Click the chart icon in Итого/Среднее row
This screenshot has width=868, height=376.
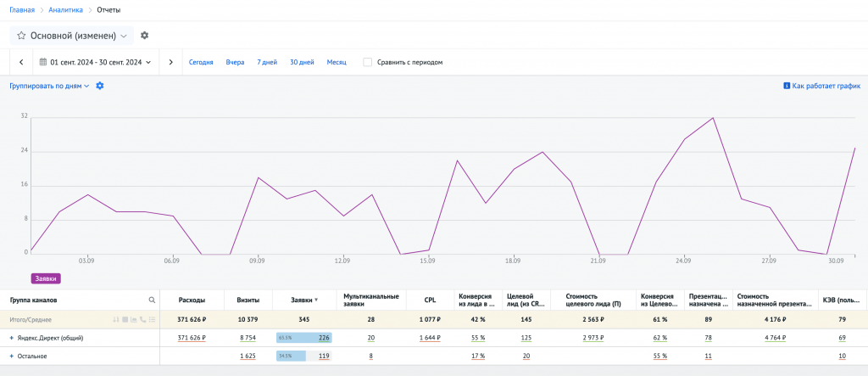[x=134, y=319]
